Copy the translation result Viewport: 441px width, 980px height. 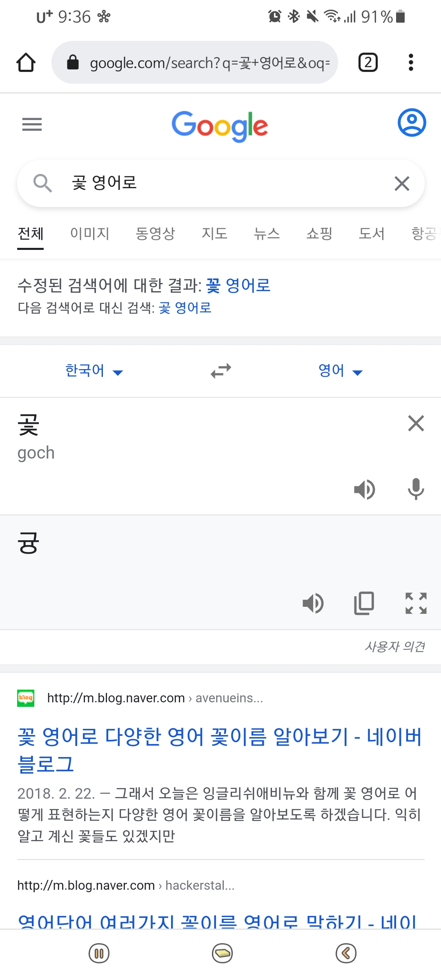(364, 603)
